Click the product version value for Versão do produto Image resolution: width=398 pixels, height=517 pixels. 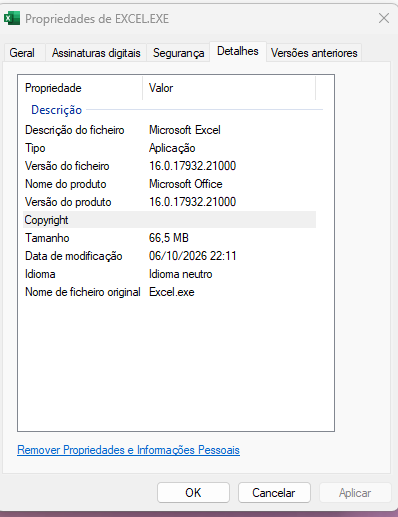193,202
